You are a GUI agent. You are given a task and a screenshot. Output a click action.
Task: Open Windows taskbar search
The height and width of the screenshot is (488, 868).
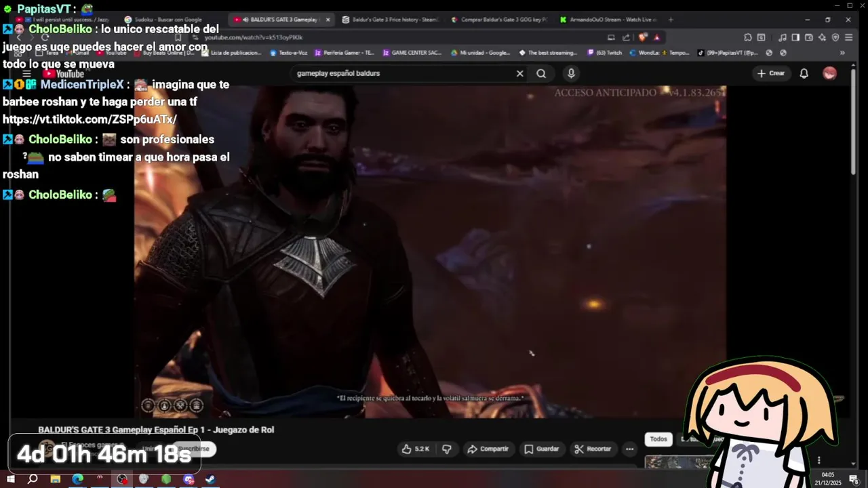click(32, 479)
